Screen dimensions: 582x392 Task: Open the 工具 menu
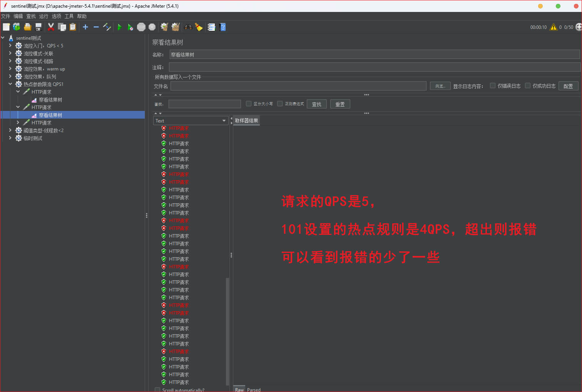[x=69, y=16]
